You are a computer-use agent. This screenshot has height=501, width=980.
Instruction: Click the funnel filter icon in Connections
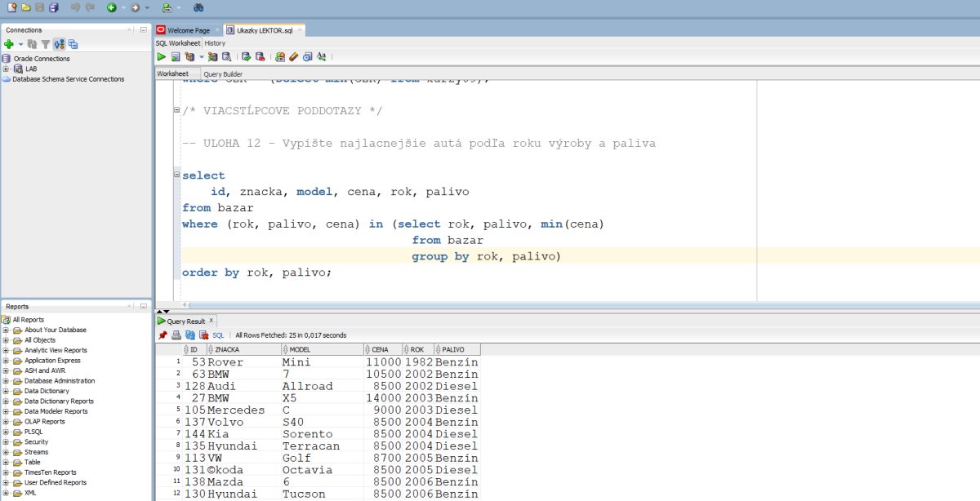click(x=46, y=44)
